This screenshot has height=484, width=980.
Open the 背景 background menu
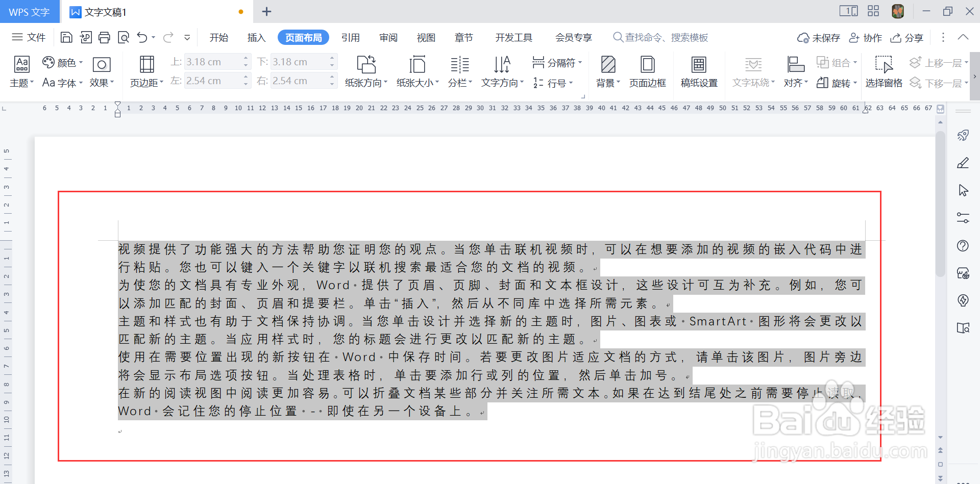[x=608, y=71]
